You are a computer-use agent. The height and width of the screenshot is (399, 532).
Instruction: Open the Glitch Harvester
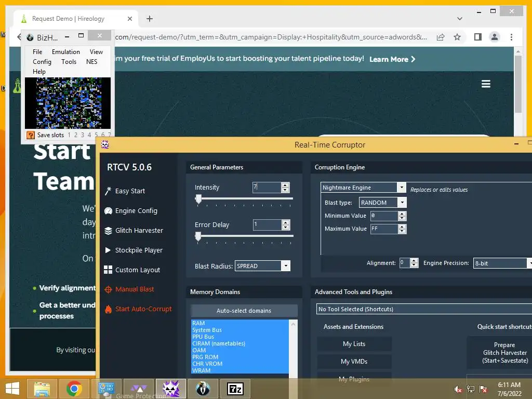[134, 230]
